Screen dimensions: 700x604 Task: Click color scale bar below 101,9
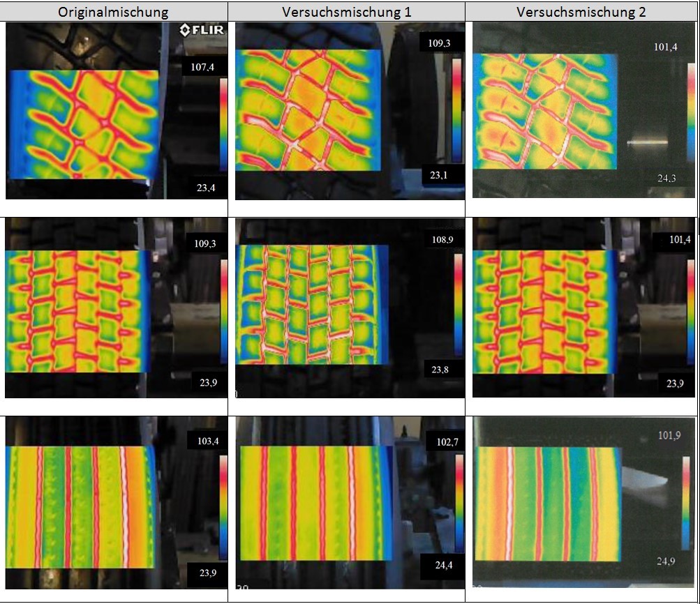point(686,503)
